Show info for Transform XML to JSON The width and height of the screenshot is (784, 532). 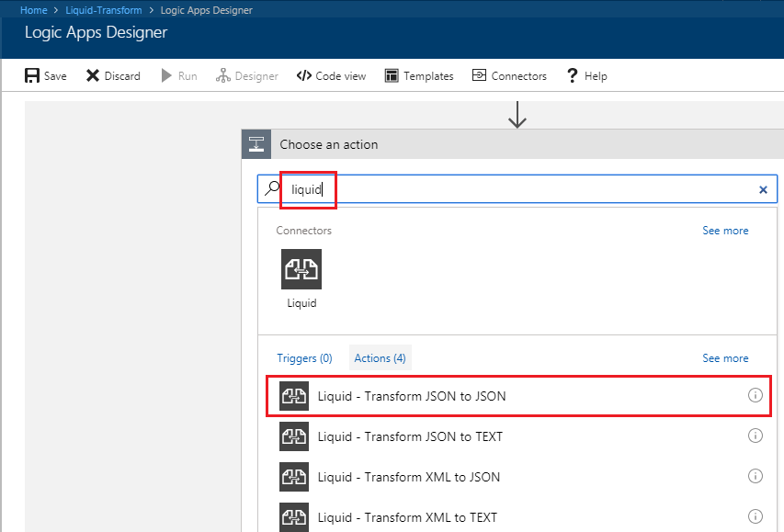[x=755, y=476]
